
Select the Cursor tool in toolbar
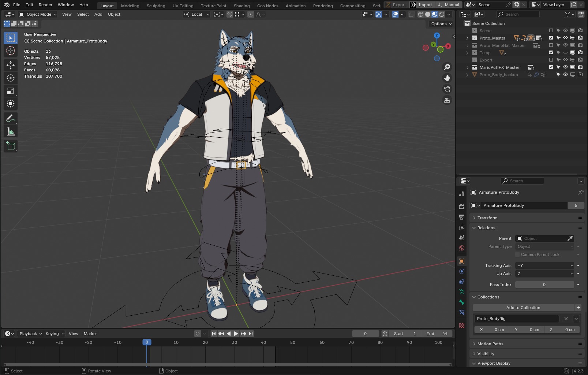(x=11, y=51)
